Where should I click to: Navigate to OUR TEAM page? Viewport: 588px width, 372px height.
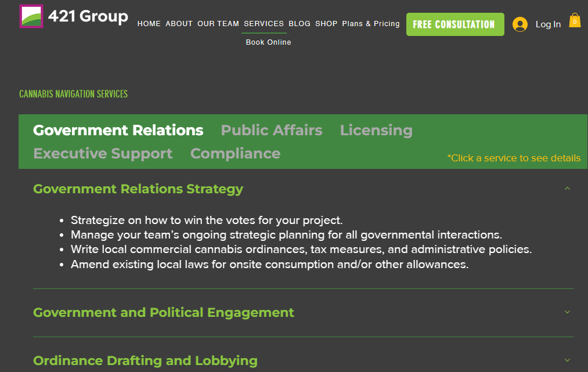coord(218,24)
